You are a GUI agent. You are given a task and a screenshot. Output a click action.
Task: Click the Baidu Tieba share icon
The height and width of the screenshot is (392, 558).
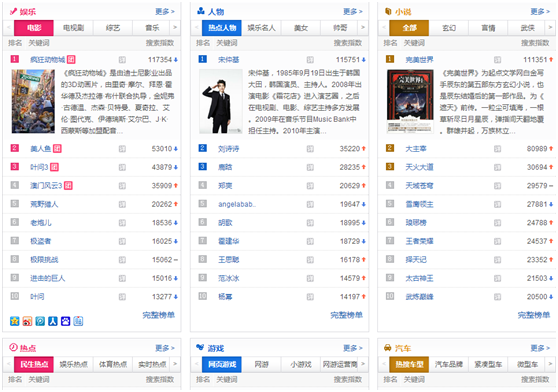pyautogui.click(x=78, y=321)
